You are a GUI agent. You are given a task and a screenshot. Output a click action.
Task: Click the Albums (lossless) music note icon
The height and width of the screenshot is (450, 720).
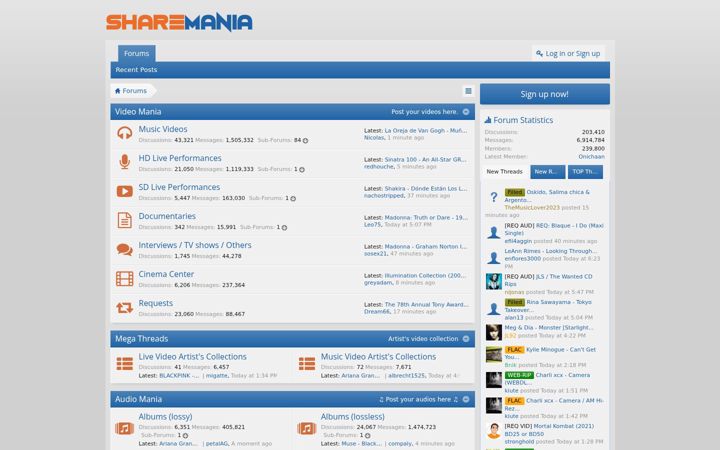(307, 428)
